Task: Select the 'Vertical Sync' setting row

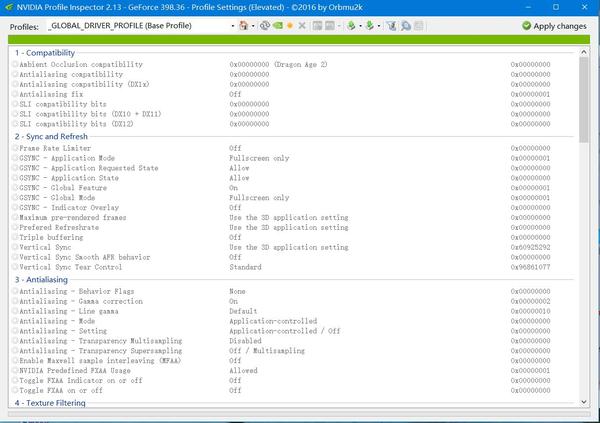Action: (x=293, y=247)
